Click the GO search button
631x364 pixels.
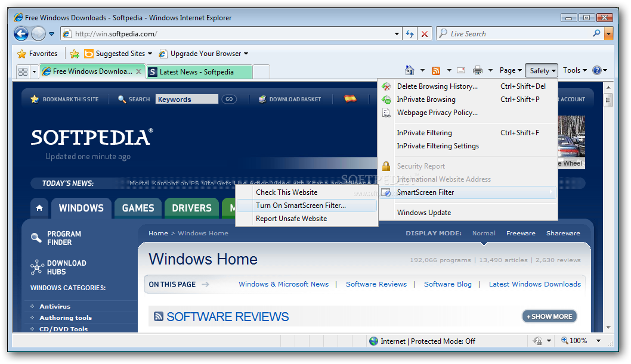229,99
